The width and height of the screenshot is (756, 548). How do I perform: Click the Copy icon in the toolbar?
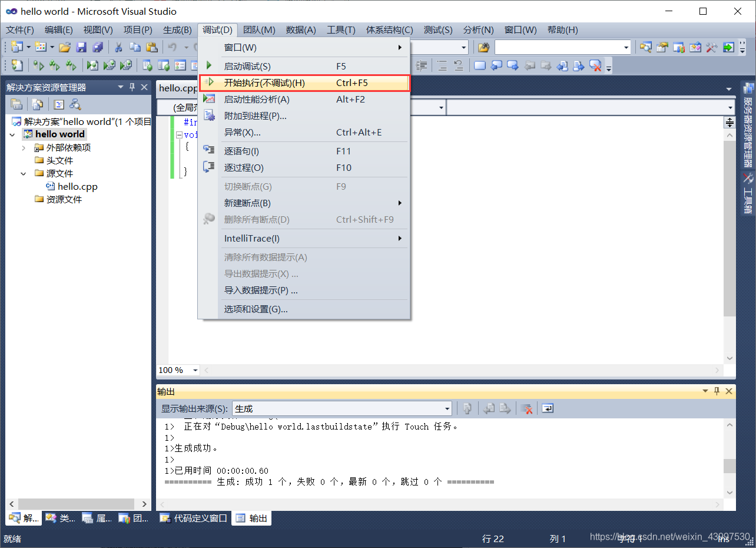click(135, 47)
